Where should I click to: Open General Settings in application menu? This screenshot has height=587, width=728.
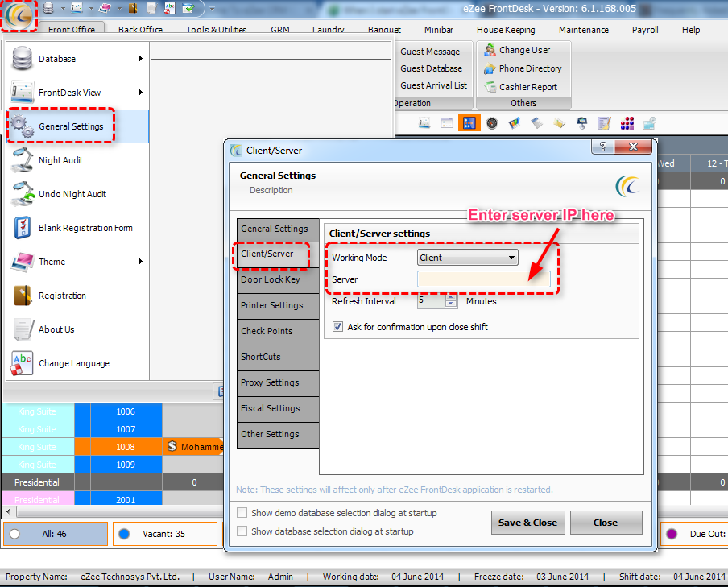(77, 126)
